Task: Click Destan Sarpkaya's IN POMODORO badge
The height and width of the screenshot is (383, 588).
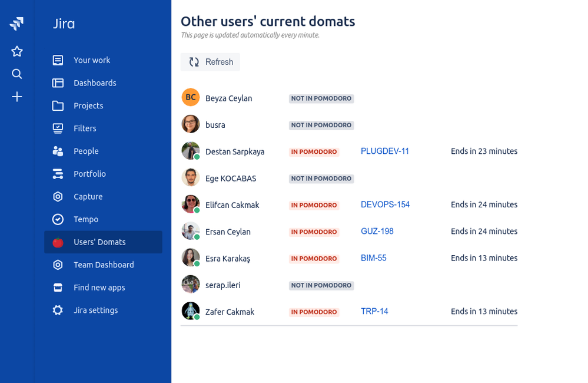Action: 314,151
